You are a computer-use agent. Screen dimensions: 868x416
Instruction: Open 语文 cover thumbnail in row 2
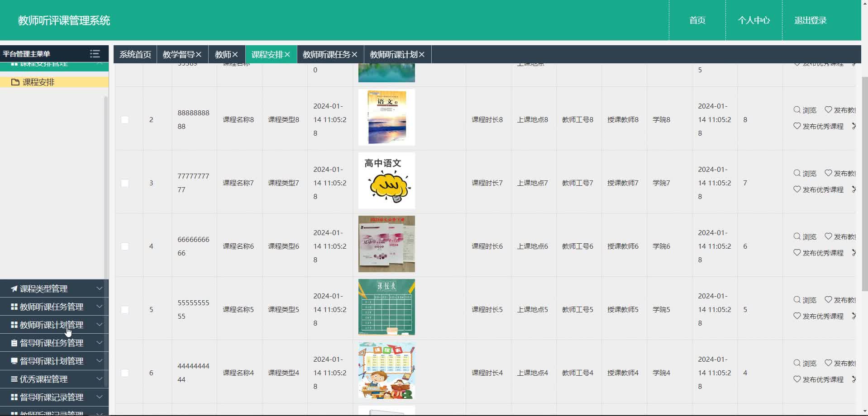tap(386, 118)
